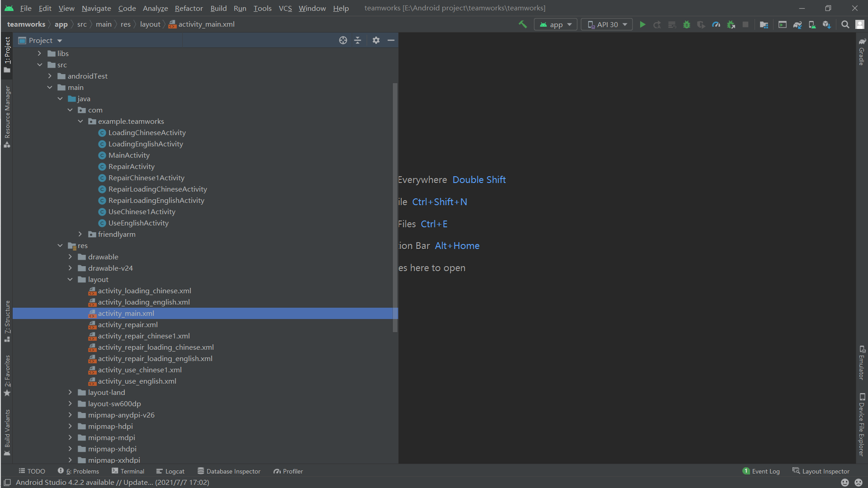Open SDK Manager icon

pos(826,24)
